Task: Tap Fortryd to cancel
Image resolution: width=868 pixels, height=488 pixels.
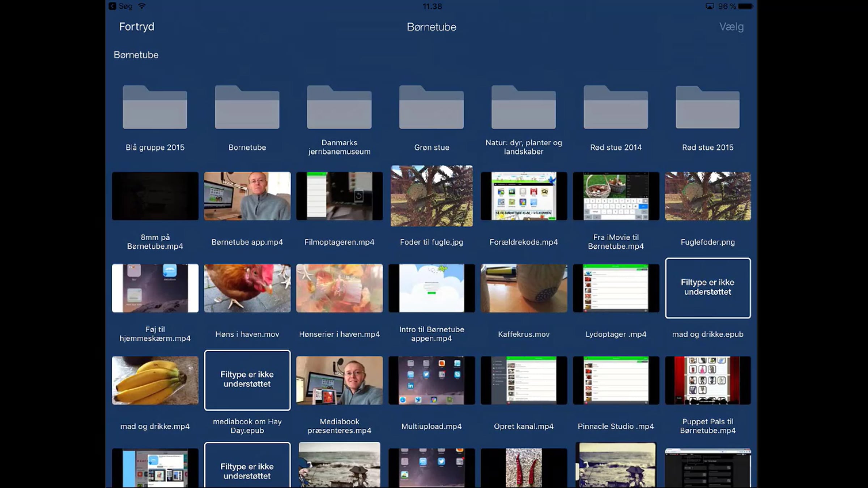Action: pyautogui.click(x=137, y=27)
